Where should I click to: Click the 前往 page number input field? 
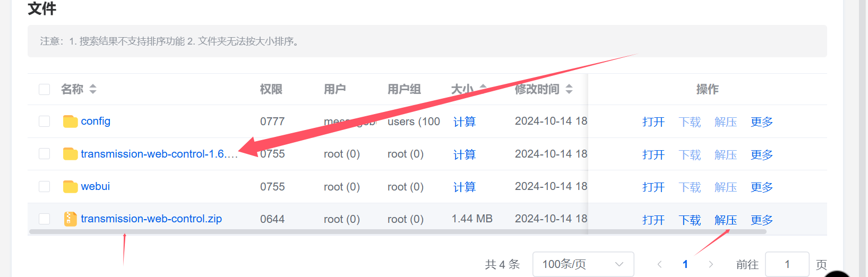point(788,264)
